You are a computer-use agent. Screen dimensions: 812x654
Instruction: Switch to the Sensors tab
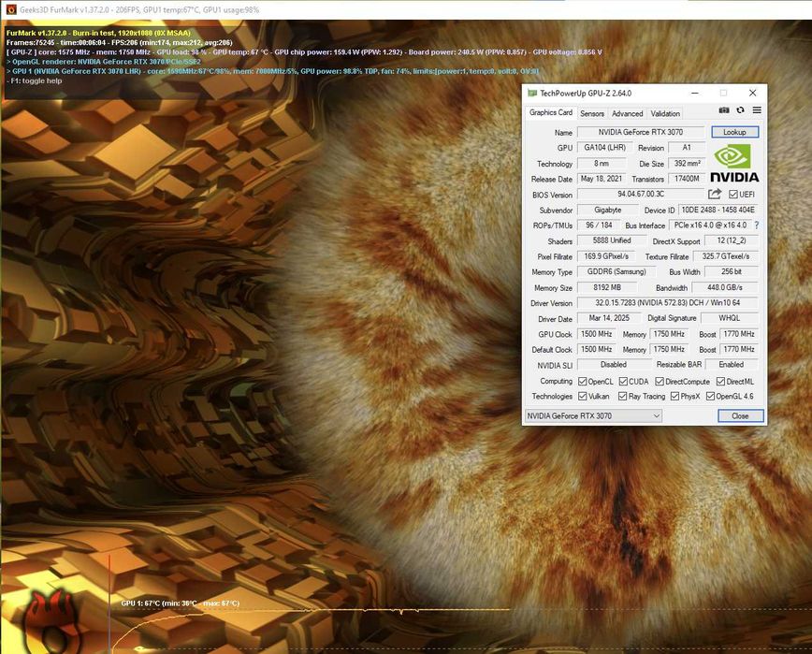click(592, 113)
